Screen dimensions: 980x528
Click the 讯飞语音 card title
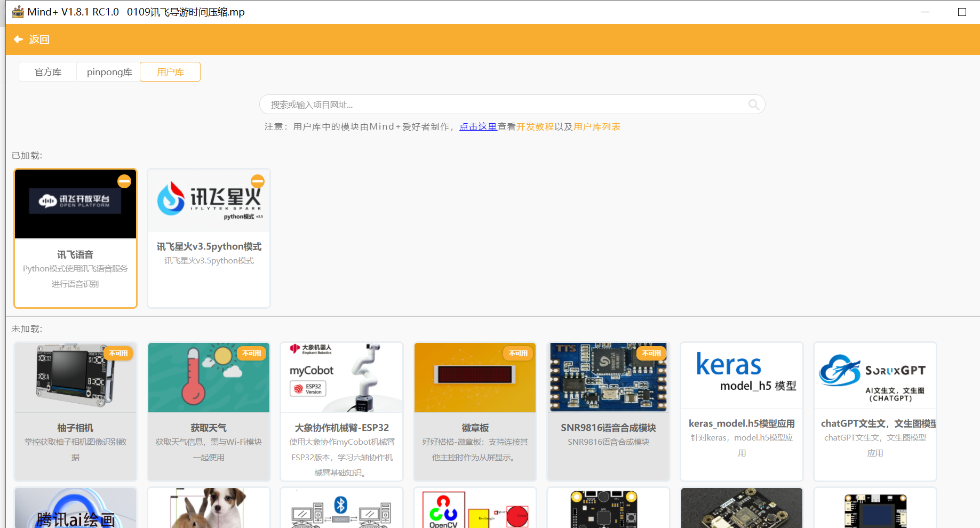point(75,254)
